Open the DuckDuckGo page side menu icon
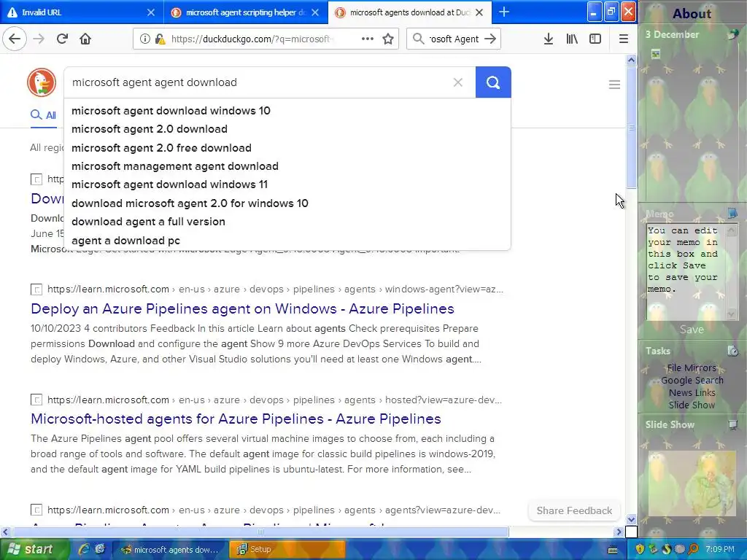Screen dimensions: 747x560 [x=614, y=85]
